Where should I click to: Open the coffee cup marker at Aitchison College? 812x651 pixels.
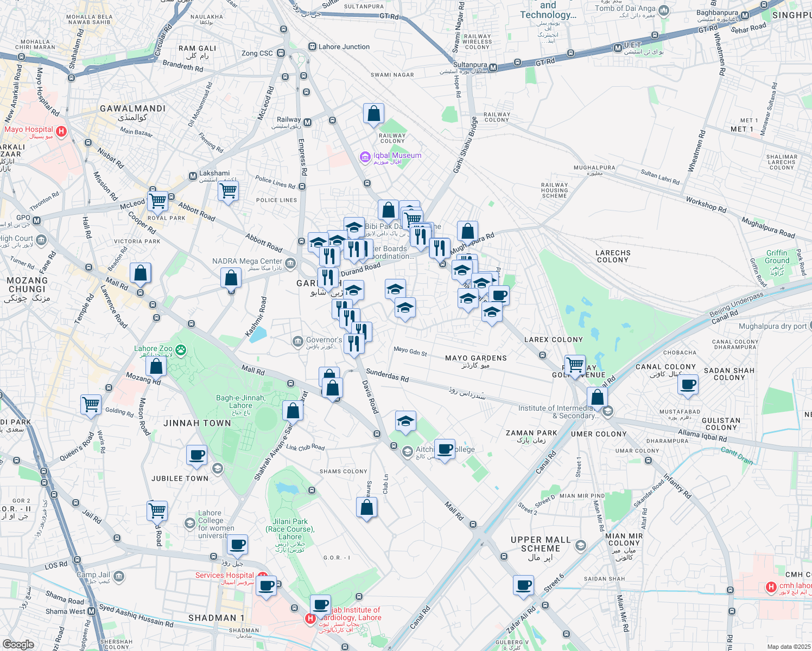[x=445, y=449]
